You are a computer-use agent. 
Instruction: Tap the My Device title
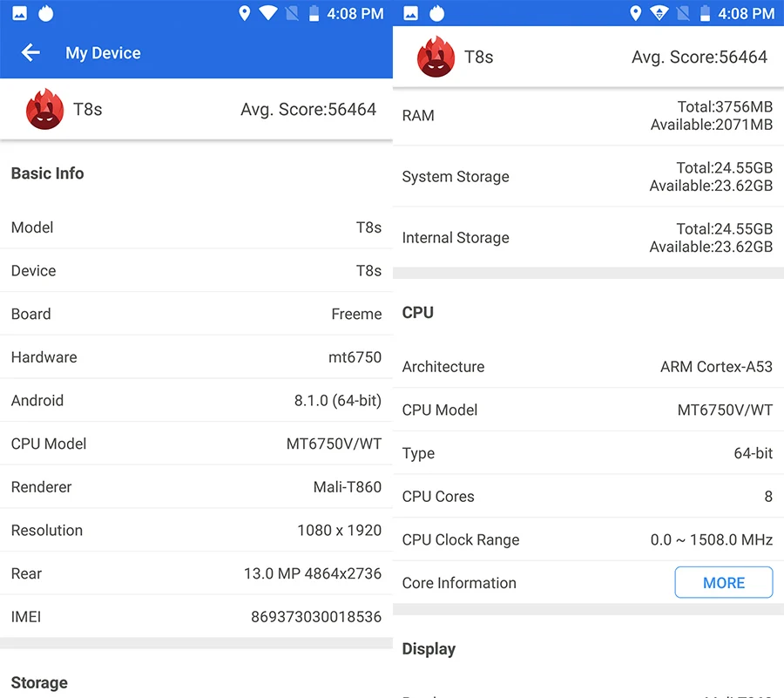click(103, 53)
